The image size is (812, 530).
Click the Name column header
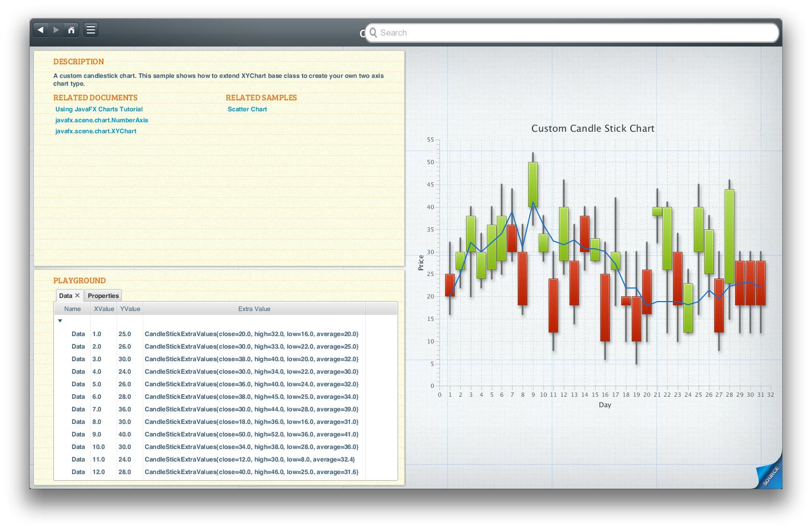click(x=72, y=308)
